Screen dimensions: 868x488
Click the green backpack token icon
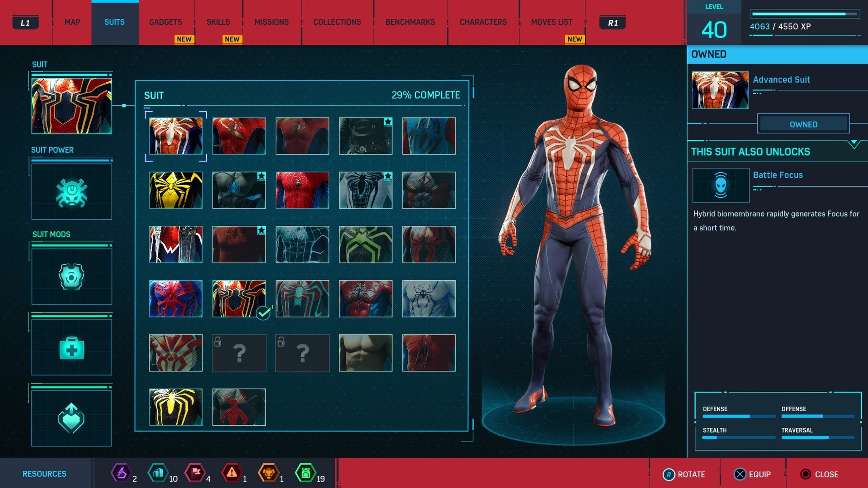(306, 472)
